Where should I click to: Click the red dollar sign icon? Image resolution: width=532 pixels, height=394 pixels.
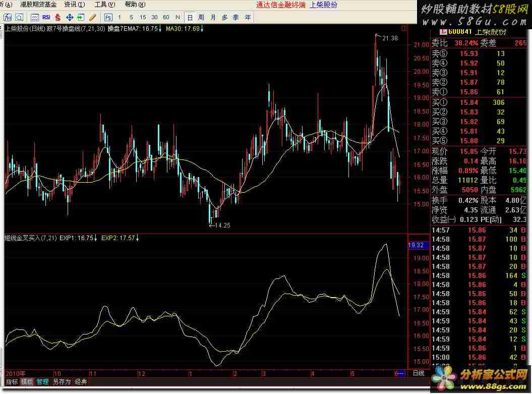click(58, 17)
